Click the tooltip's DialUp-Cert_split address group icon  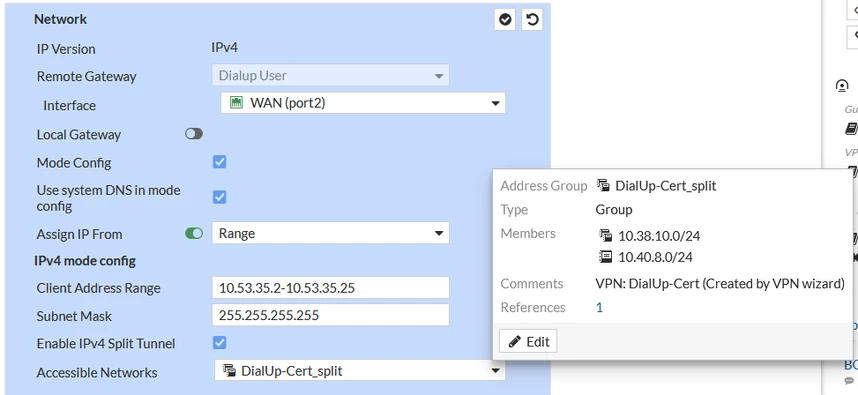tap(603, 185)
